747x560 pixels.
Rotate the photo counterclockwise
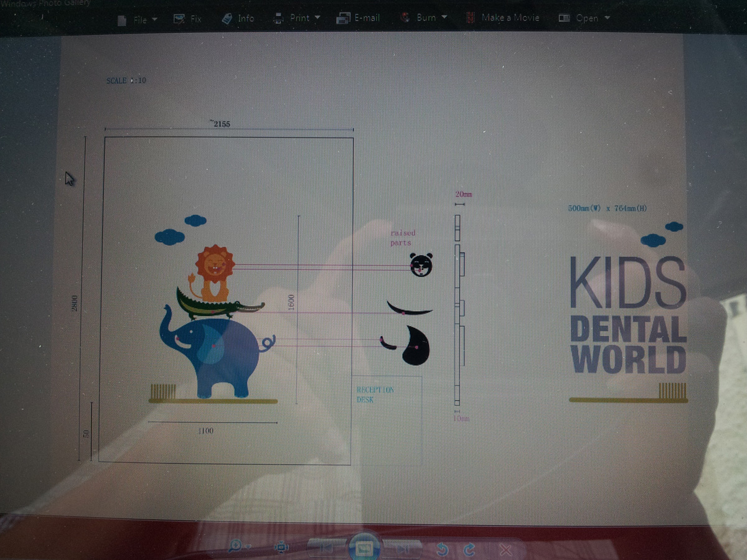442,549
